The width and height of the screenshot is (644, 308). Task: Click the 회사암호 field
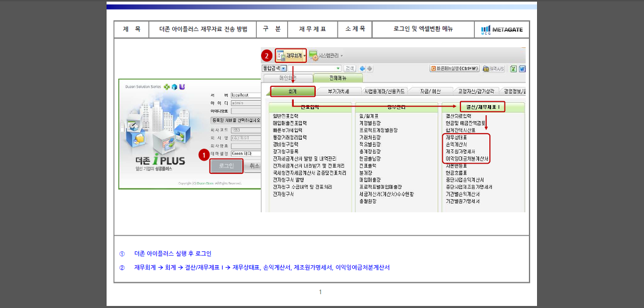pyautogui.click(x=246, y=145)
